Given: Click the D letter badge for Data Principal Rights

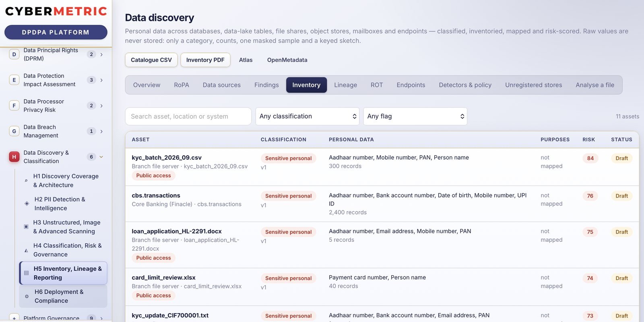Looking at the screenshot, I should click(14, 54).
